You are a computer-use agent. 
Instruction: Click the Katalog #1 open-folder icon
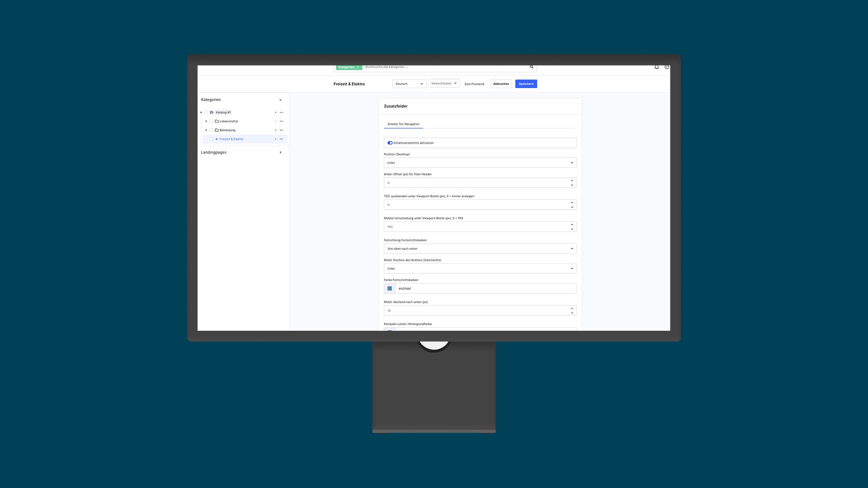tap(212, 113)
